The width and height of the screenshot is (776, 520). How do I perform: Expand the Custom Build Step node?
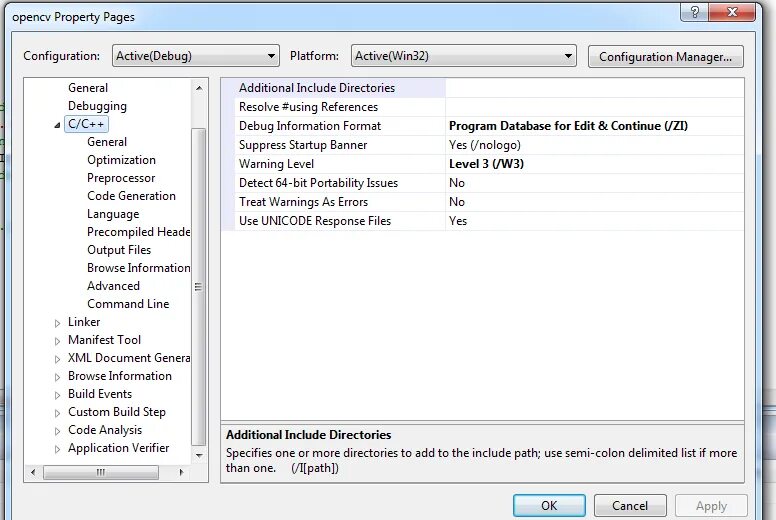click(57, 413)
